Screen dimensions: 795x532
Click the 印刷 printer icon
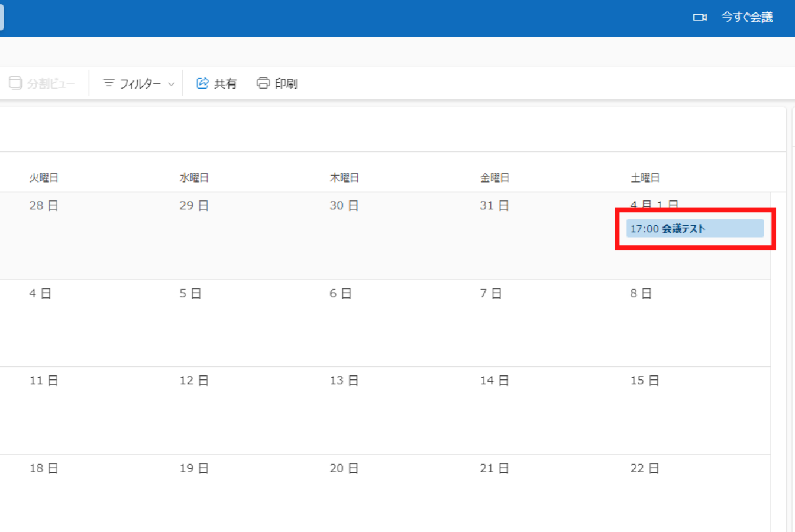[x=263, y=83]
